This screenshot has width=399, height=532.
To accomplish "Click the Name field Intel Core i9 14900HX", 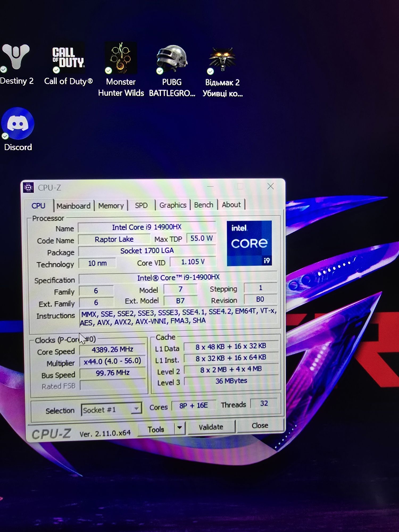I will point(147,227).
